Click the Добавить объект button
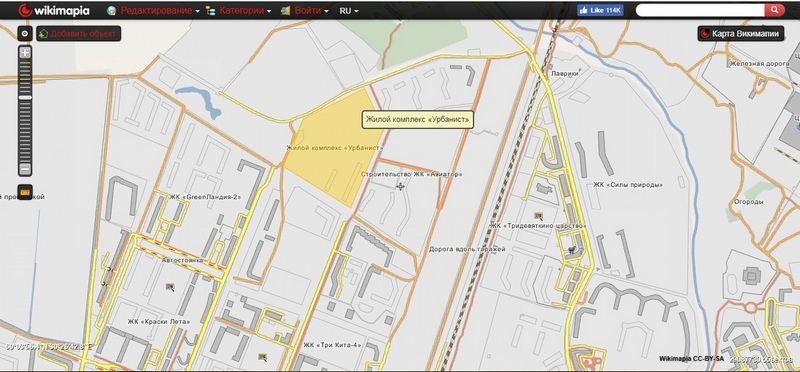This screenshot has width=800, height=372. 79,34
